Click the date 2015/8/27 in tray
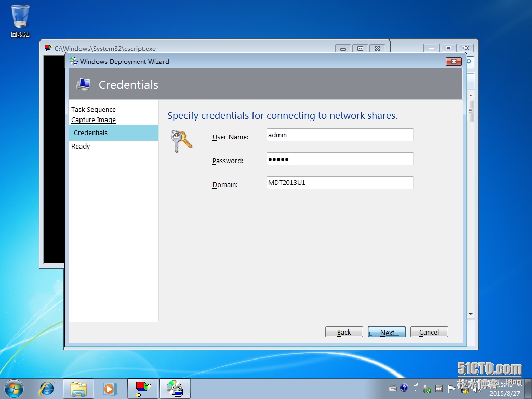Viewport: 532px width, 399px height. (x=504, y=394)
